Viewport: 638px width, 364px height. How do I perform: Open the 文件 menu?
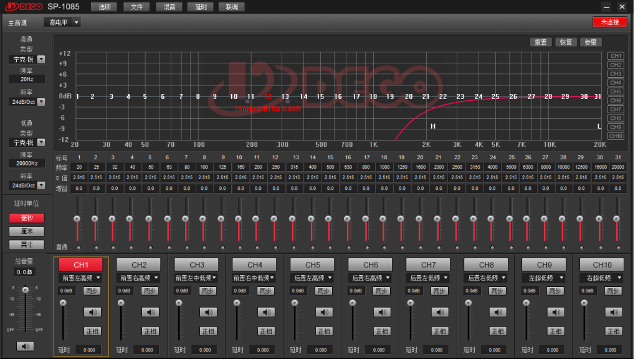coord(136,7)
